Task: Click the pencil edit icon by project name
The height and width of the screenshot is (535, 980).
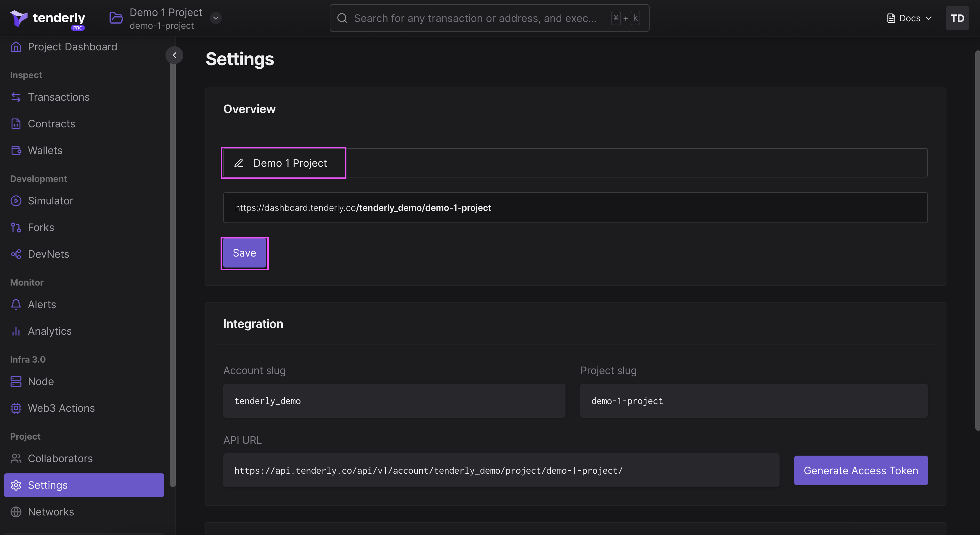Action: click(239, 163)
